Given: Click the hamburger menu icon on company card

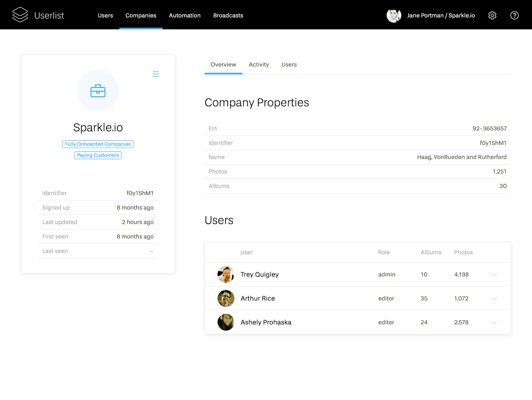Looking at the screenshot, I should click(156, 74).
